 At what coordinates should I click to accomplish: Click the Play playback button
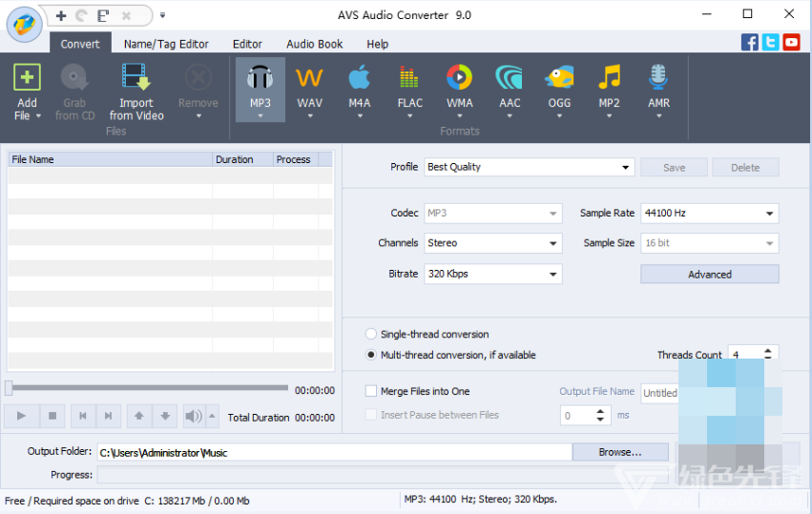tap(21, 416)
